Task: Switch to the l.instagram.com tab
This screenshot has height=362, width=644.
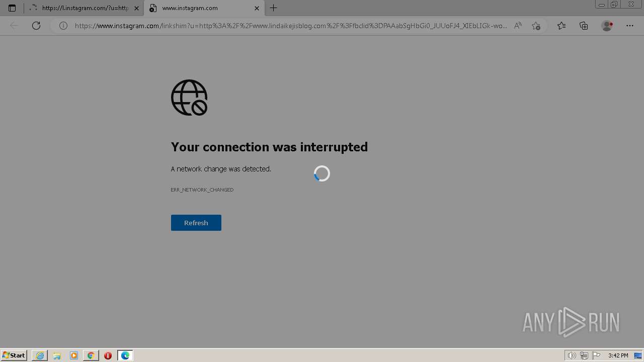Action: [84, 8]
